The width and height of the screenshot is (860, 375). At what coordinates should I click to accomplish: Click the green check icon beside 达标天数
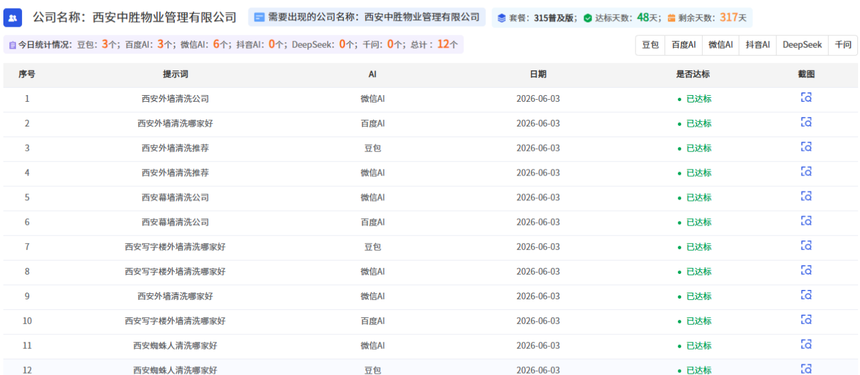[x=588, y=18]
